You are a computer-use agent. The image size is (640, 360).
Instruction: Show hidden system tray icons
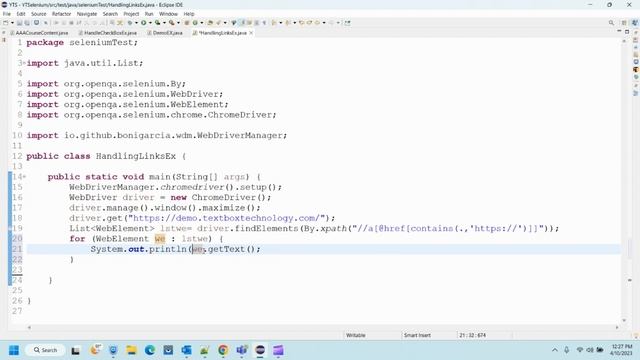click(x=554, y=350)
